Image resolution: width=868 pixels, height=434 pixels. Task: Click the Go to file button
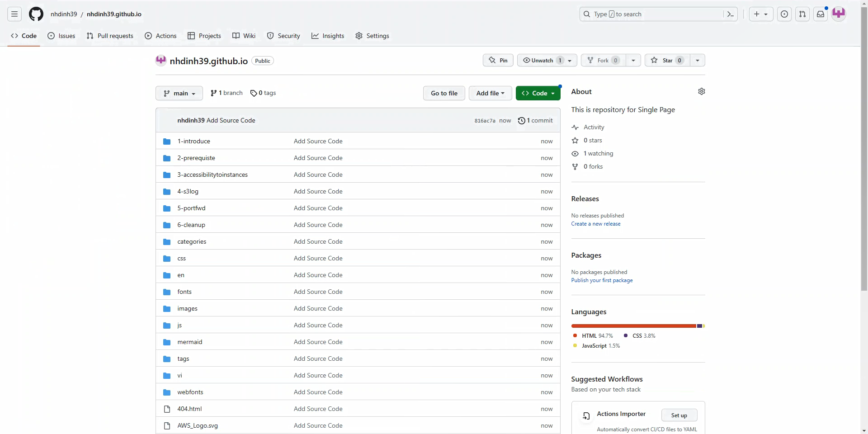point(444,93)
